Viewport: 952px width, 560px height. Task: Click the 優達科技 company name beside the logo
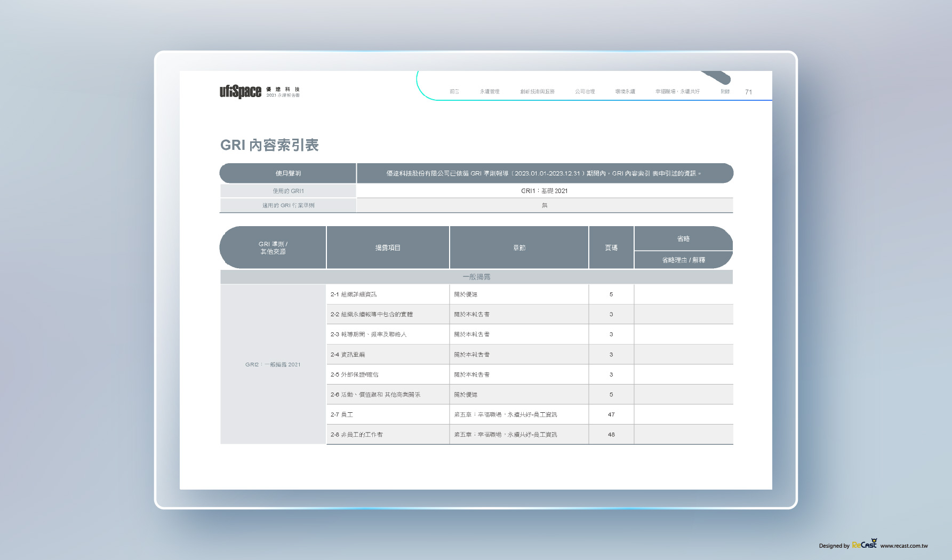(x=283, y=89)
